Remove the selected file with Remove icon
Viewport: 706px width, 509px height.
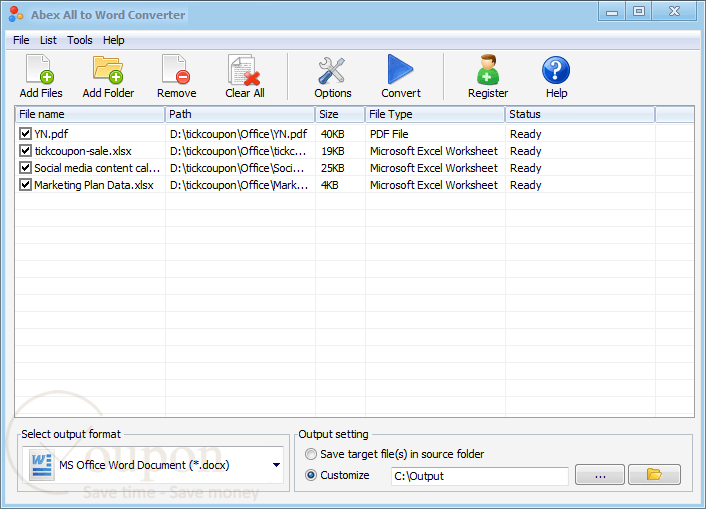click(x=176, y=69)
